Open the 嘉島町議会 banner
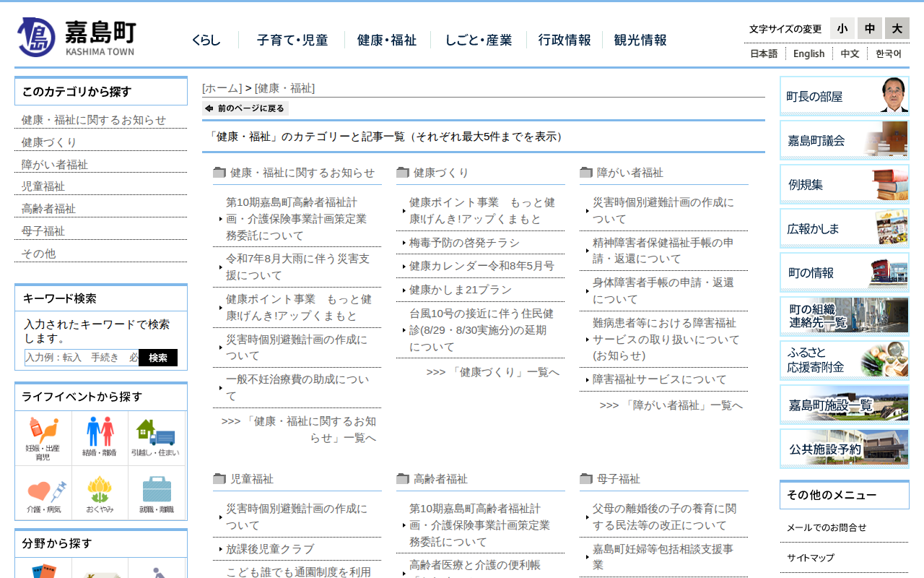This screenshot has height=578, width=924. (845, 140)
